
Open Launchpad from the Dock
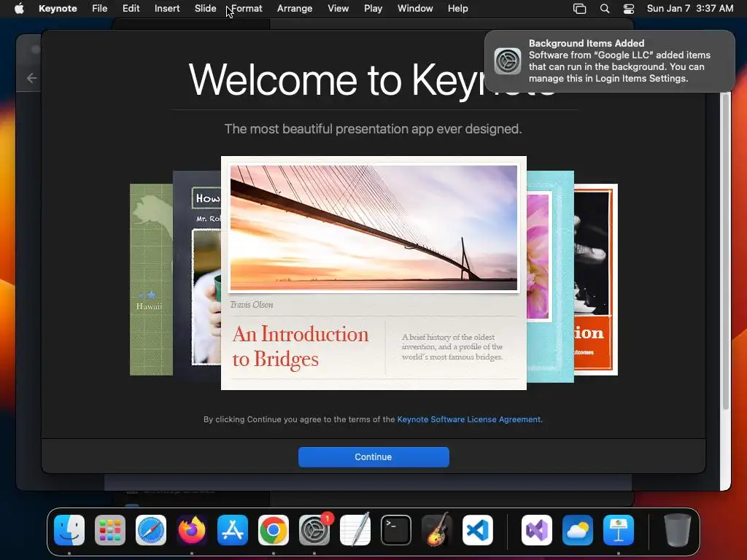[110, 530]
